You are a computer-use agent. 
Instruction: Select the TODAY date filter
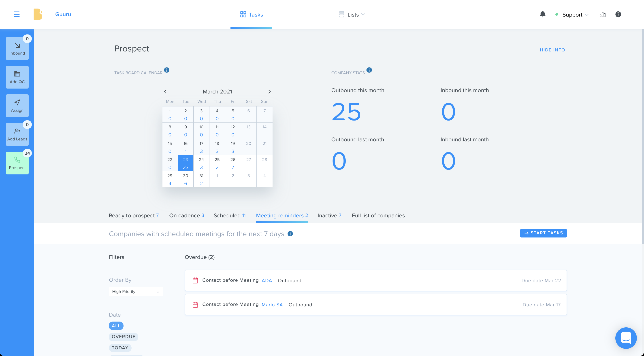click(120, 348)
